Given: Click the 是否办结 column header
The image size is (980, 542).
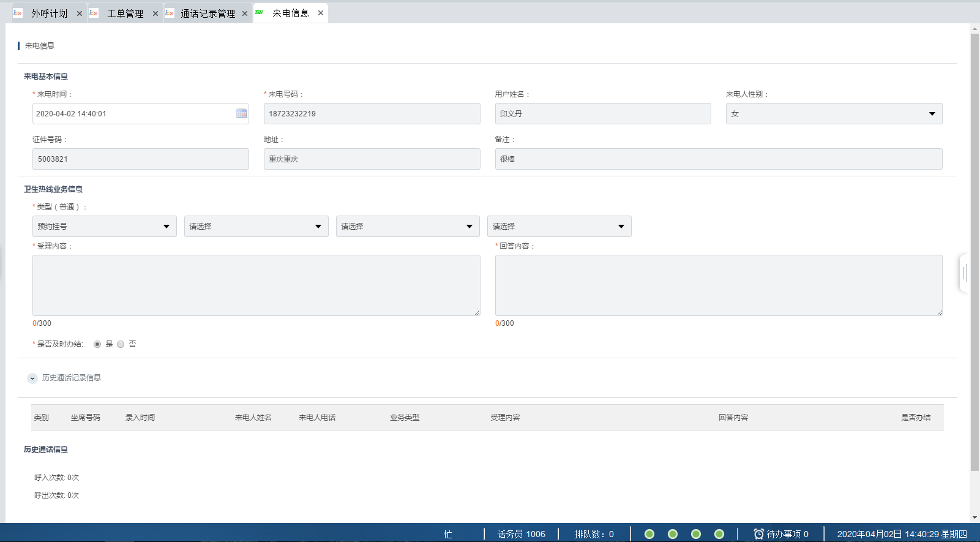Looking at the screenshot, I should pyautogui.click(x=916, y=418).
